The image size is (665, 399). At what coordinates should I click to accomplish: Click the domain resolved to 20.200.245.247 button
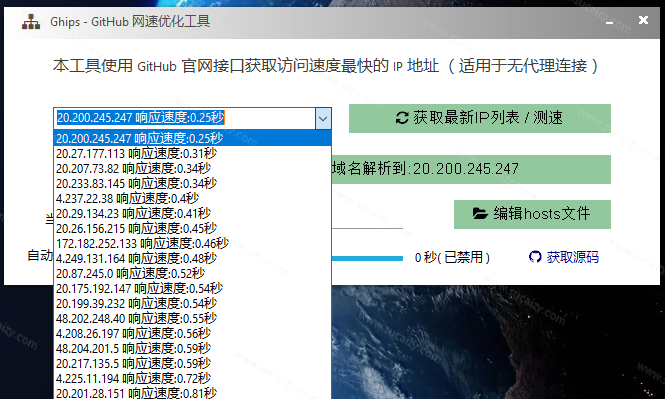(x=471, y=169)
